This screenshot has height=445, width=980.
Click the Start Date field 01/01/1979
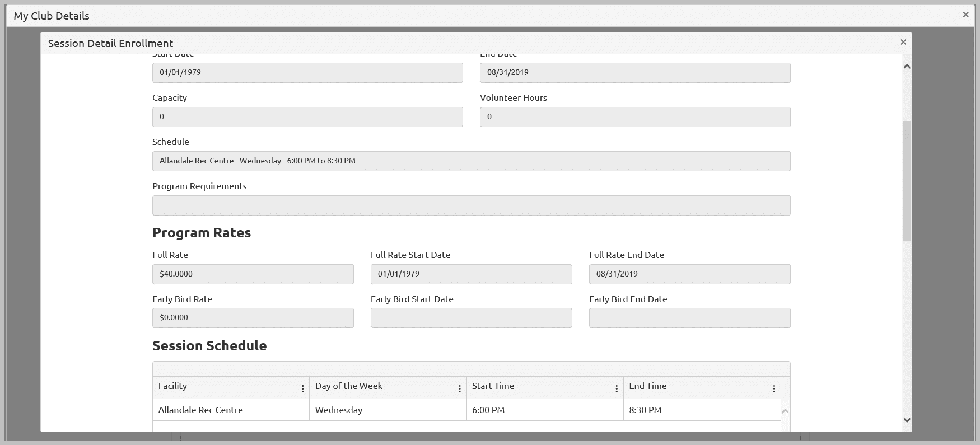click(307, 73)
